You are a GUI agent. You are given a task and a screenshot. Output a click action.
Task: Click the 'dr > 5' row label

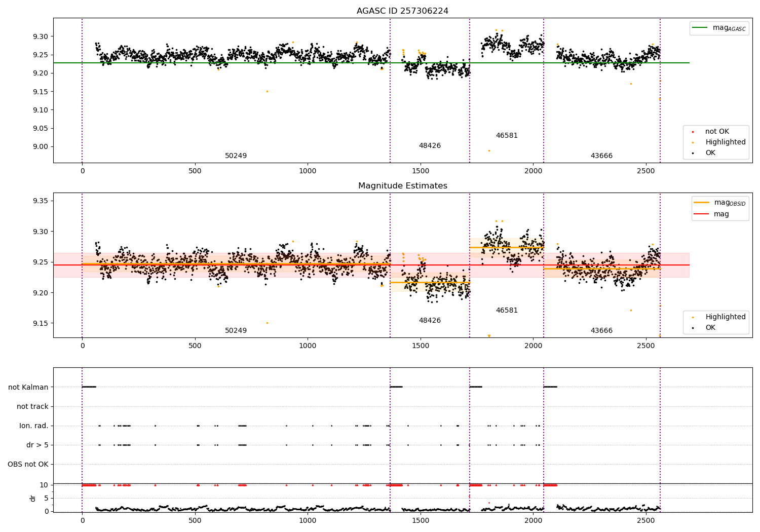tap(37, 445)
